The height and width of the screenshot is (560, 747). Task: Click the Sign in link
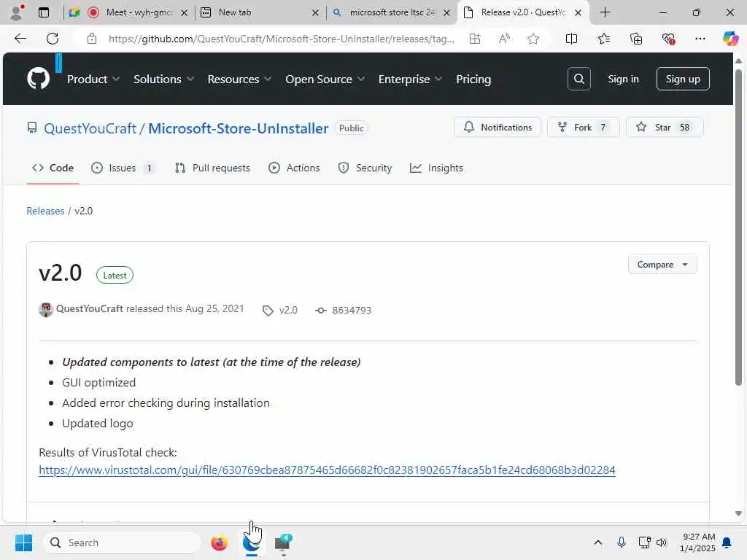click(623, 79)
